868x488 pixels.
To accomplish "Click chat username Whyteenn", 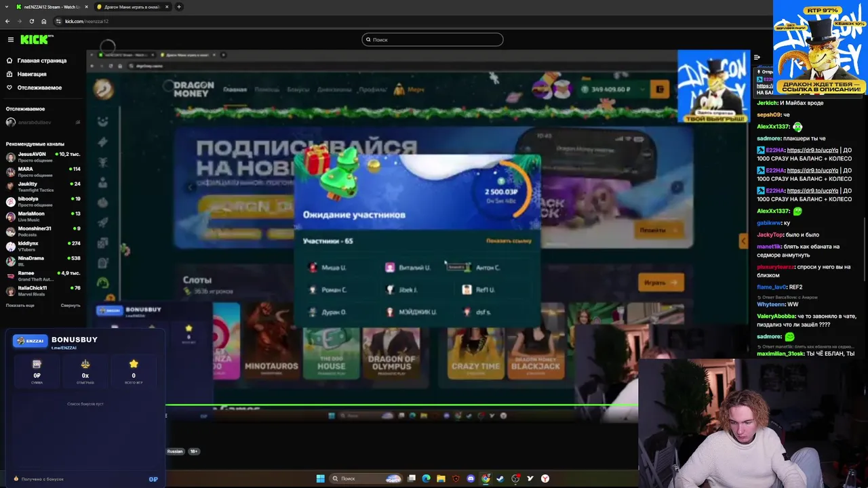I will click(x=771, y=304).
